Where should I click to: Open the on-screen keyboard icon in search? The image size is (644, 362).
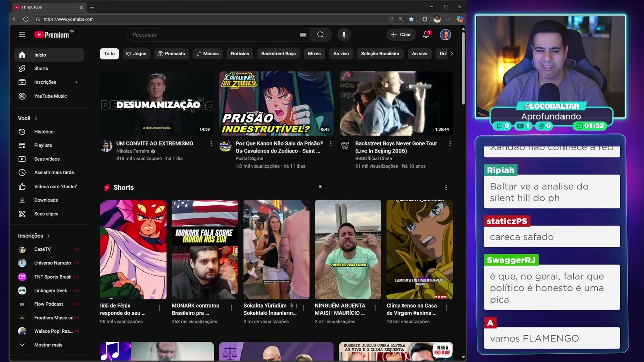pos(303,35)
